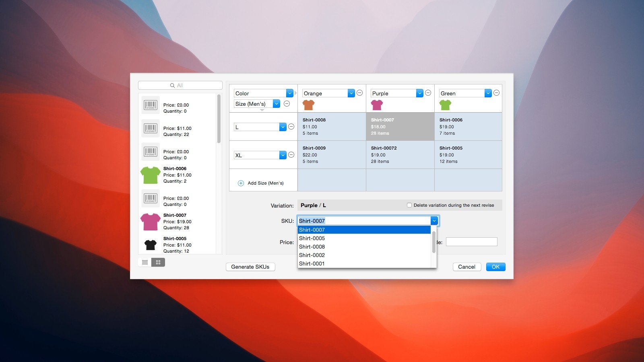644x362 pixels.
Task: Choose Shirt-0005 from SKU list
Action: 312,238
